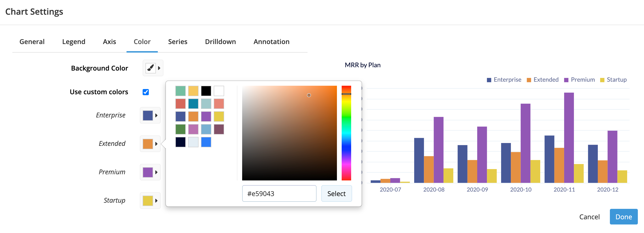
Task: Click the Extended orange color swatch
Action: pos(148,144)
